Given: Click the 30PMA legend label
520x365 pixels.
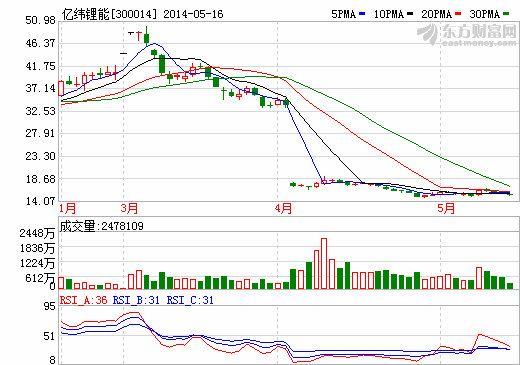Looking at the screenshot, I should (485, 14).
